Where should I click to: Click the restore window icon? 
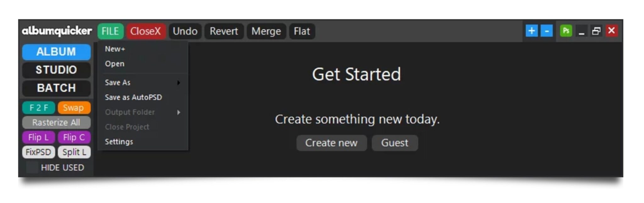596,31
